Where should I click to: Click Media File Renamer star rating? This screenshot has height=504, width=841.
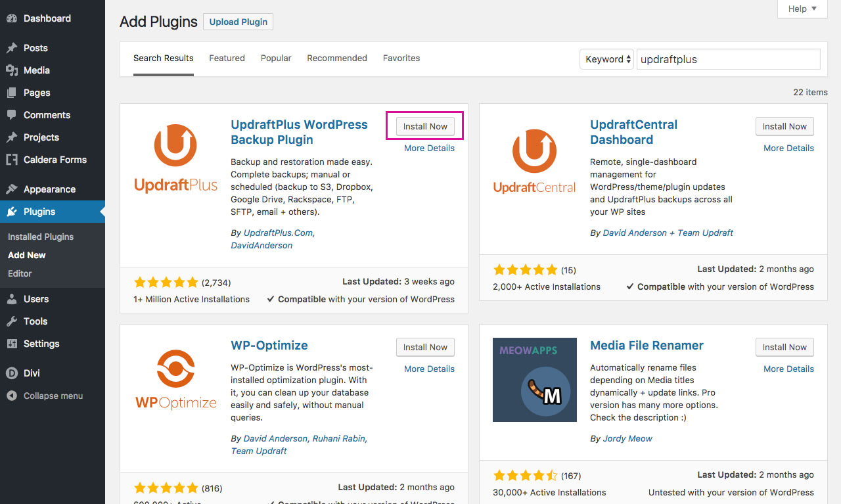[x=525, y=475]
